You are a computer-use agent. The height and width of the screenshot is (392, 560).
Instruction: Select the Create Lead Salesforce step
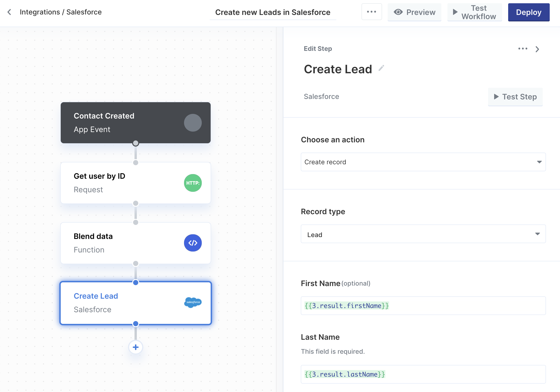pos(136,303)
